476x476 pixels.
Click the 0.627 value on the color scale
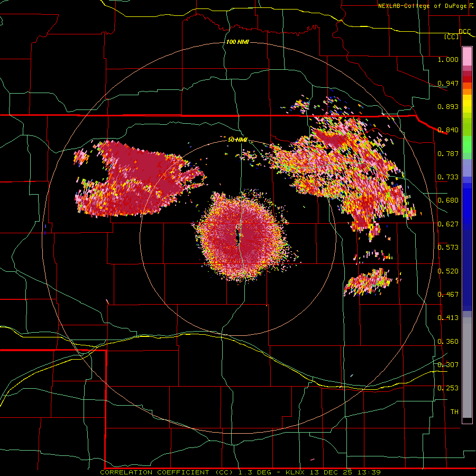[x=448, y=224]
